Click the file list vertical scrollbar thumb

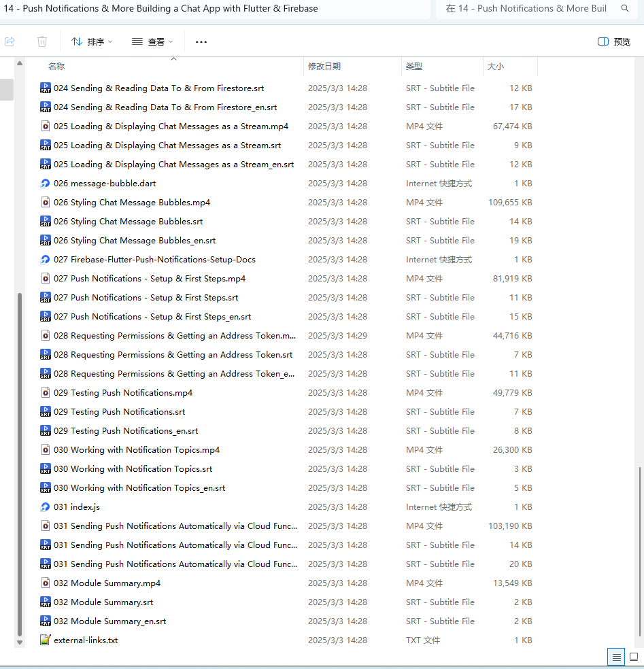639,551
